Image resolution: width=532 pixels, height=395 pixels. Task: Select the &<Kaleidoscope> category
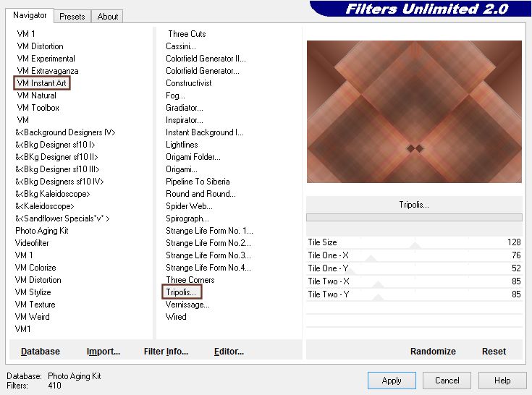44,206
